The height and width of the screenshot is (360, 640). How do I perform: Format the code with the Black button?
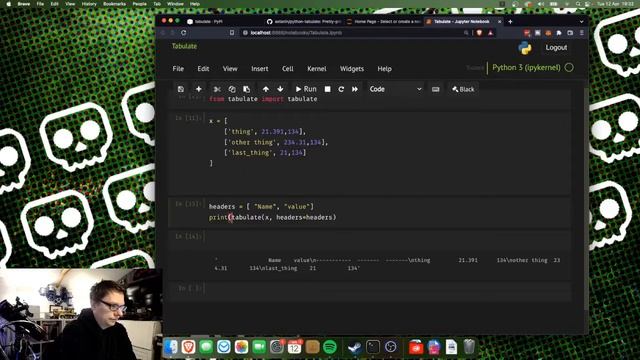click(463, 89)
